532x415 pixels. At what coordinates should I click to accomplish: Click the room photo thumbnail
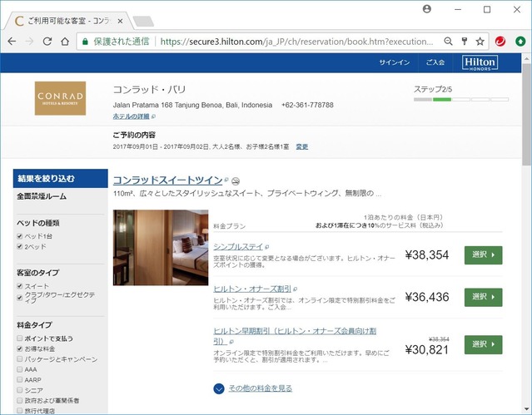[x=161, y=248]
